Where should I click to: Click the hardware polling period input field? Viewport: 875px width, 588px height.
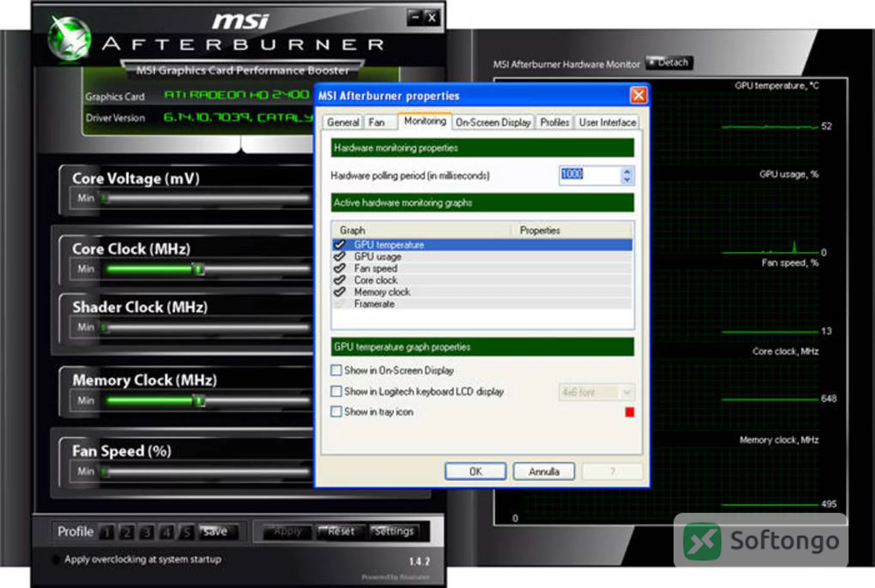pos(590,175)
